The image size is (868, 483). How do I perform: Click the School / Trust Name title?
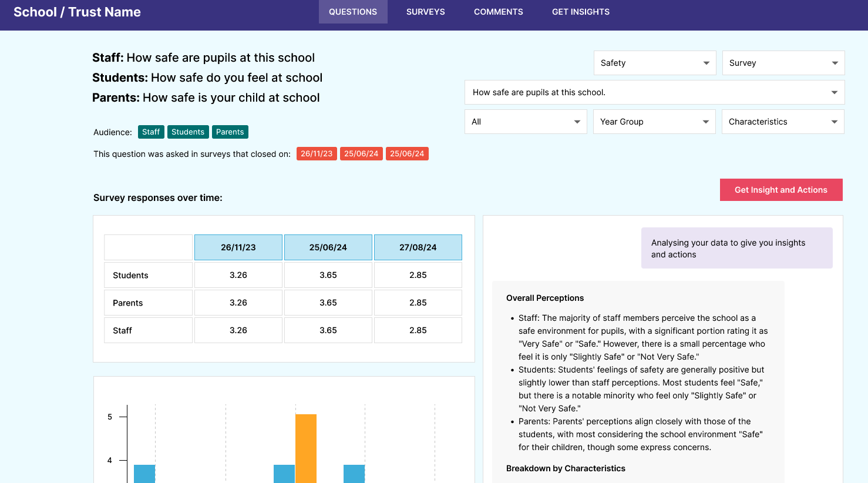77,12
